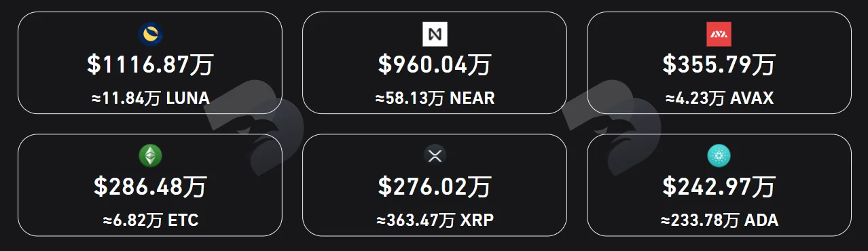Click the LUNA coin icon
Viewport: 868px width, 251px height.
150,34
